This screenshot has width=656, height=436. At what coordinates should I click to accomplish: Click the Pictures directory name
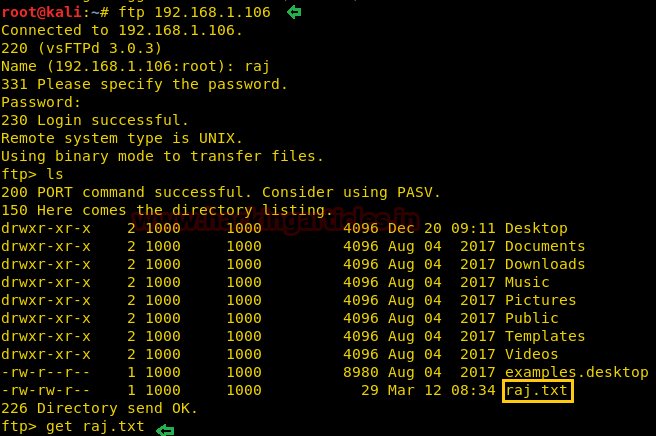click(x=541, y=300)
